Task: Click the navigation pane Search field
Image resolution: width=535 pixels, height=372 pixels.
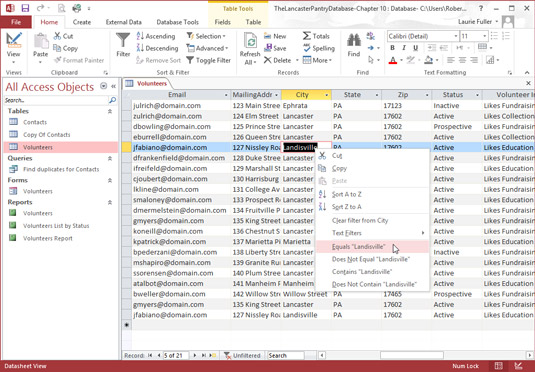Action: [x=56, y=100]
